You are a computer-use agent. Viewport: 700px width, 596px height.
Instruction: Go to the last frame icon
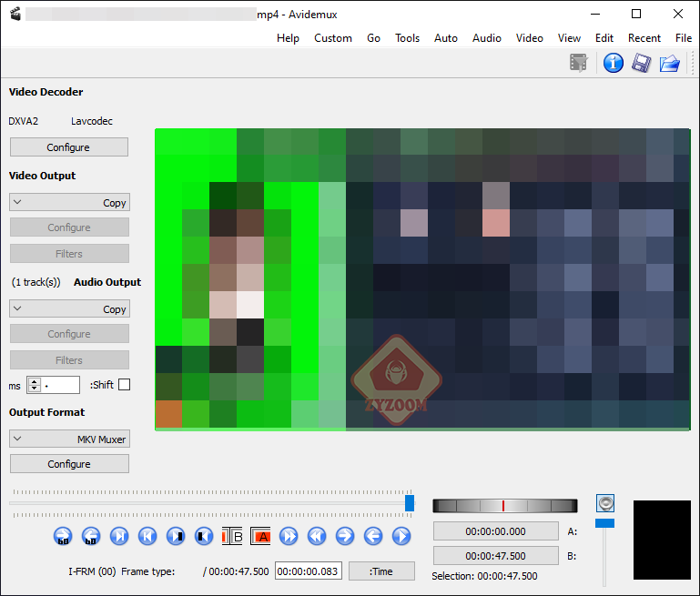pyautogui.click(x=119, y=536)
